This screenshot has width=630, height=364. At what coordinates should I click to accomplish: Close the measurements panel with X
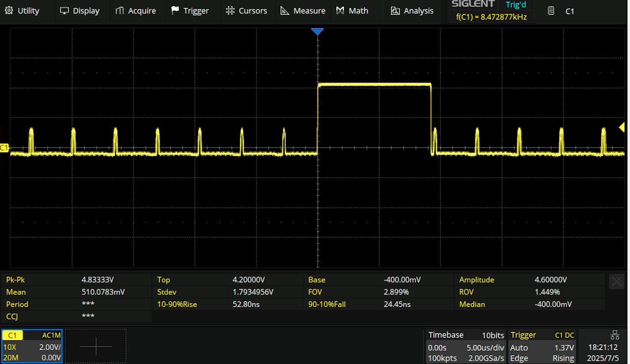[x=616, y=281]
